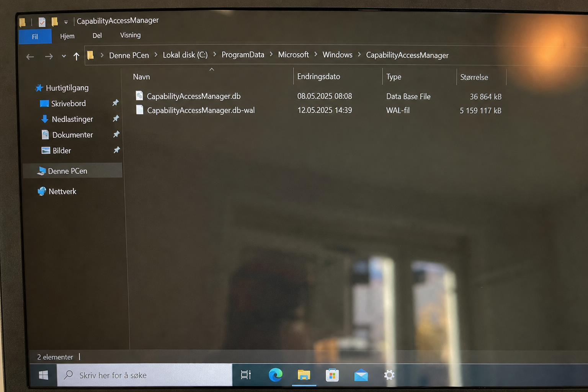
Task: Select Denne PCen in navigation pane
Action: [x=67, y=171]
